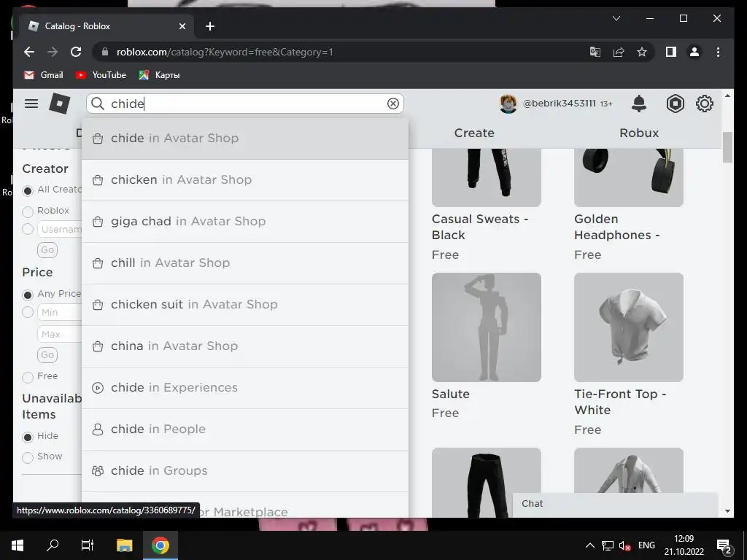
Task: Open the hamburger navigation menu
Action: (31, 104)
